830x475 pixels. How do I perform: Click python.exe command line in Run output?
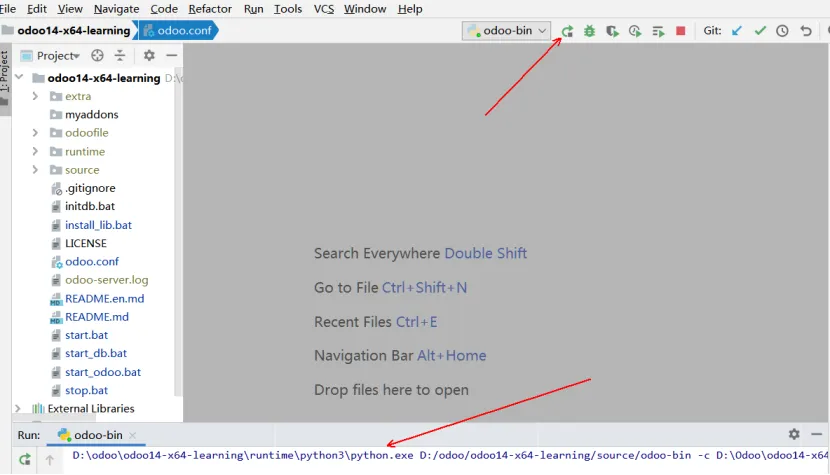point(450,455)
